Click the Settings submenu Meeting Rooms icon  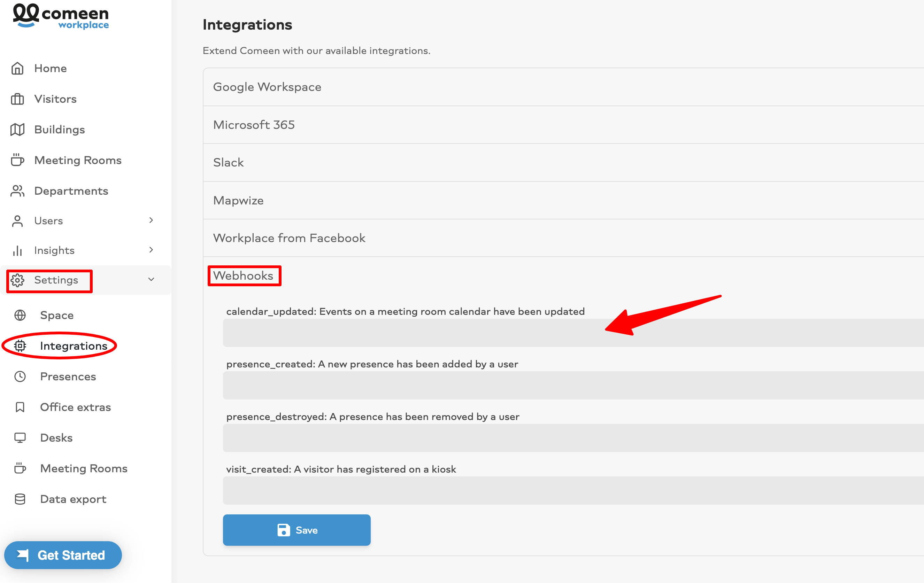(20, 468)
